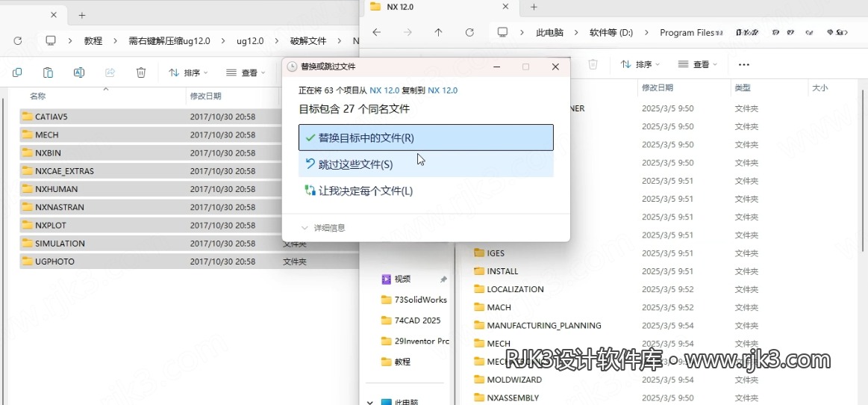Screen dimensions: 868x405
Task: Minimize the 替换或跳过文件 dialog
Action: [496, 67]
